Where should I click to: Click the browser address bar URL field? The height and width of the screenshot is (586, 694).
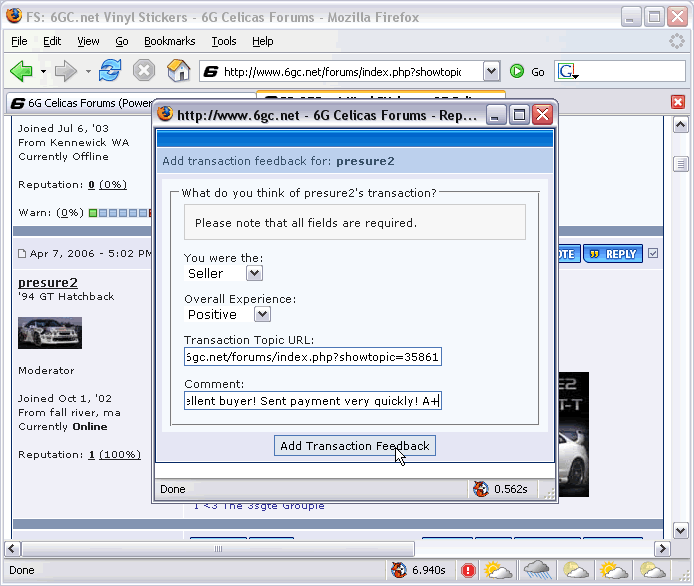(342, 72)
